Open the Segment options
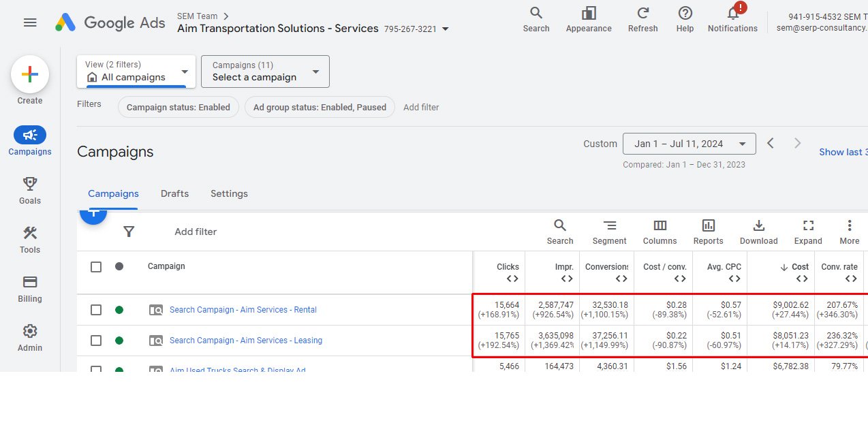This screenshot has width=868, height=442. [x=609, y=232]
